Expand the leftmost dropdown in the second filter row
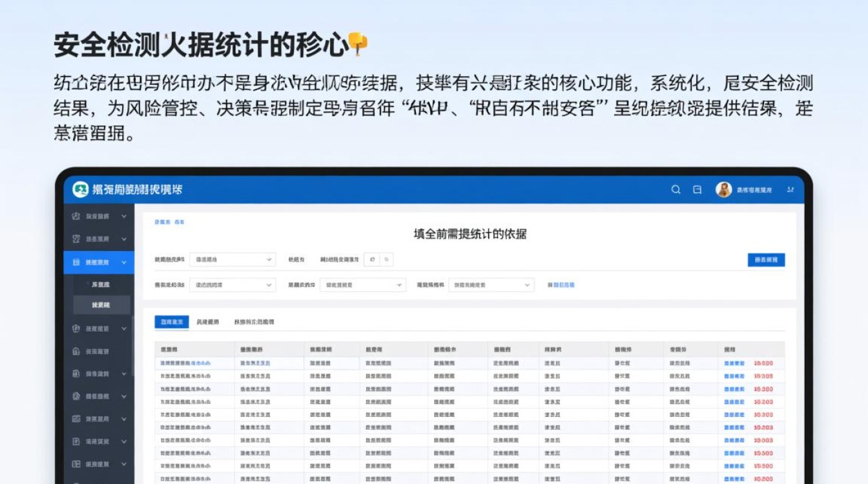Screen dimensions: 868x484 pos(232,284)
